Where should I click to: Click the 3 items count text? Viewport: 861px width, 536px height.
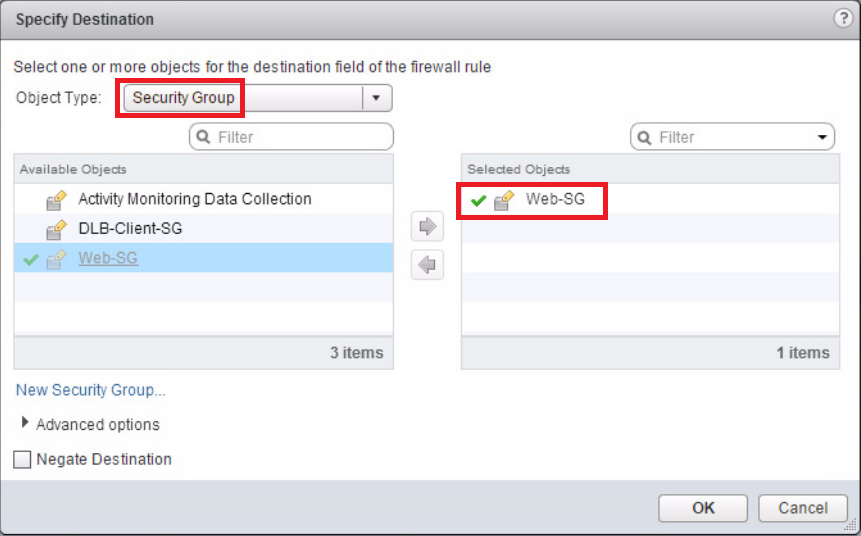[356, 353]
